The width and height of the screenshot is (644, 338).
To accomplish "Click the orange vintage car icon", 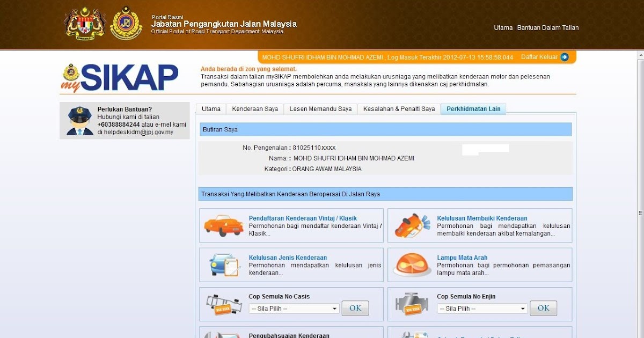I will pyautogui.click(x=224, y=225).
